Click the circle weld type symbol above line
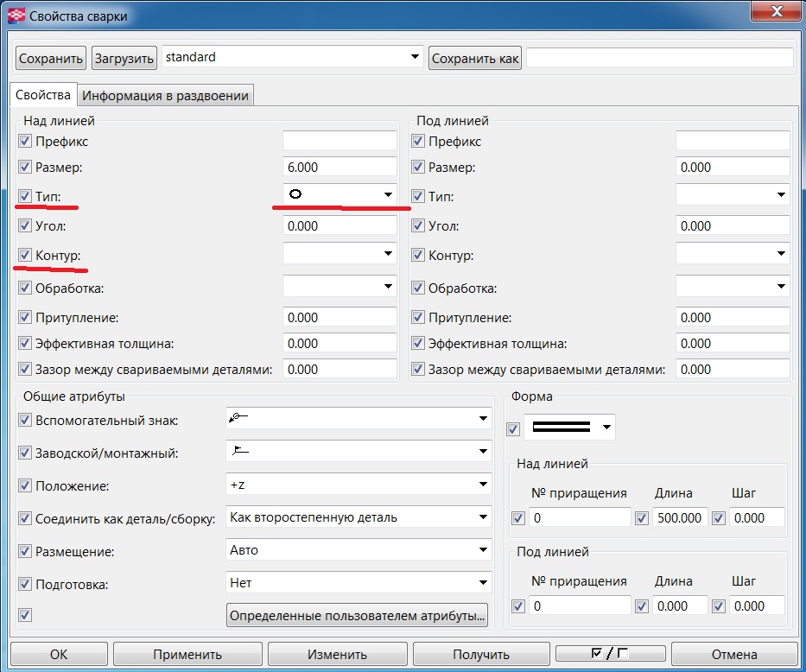This screenshot has width=806, height=672. pyautogui.click(x=295, y=195)
